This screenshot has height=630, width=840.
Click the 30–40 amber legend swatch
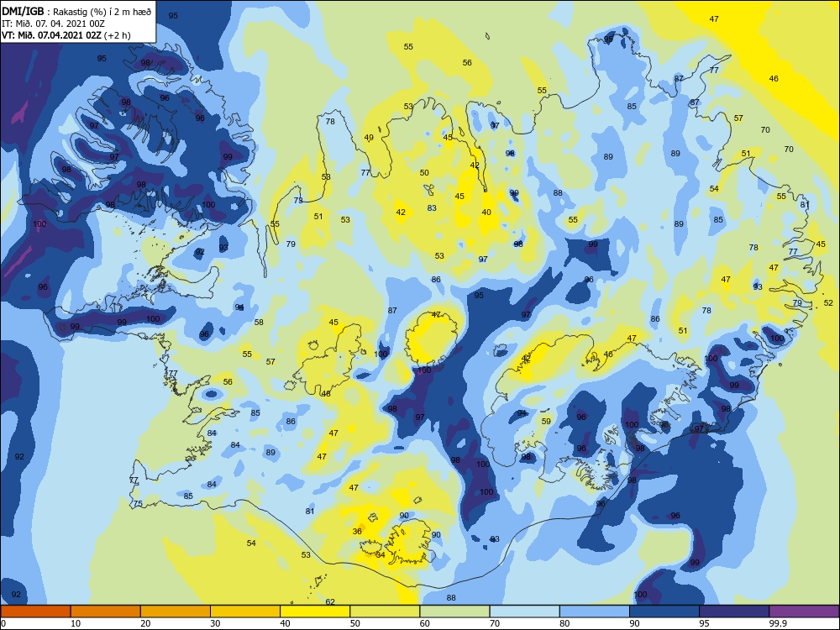point(245,612)
